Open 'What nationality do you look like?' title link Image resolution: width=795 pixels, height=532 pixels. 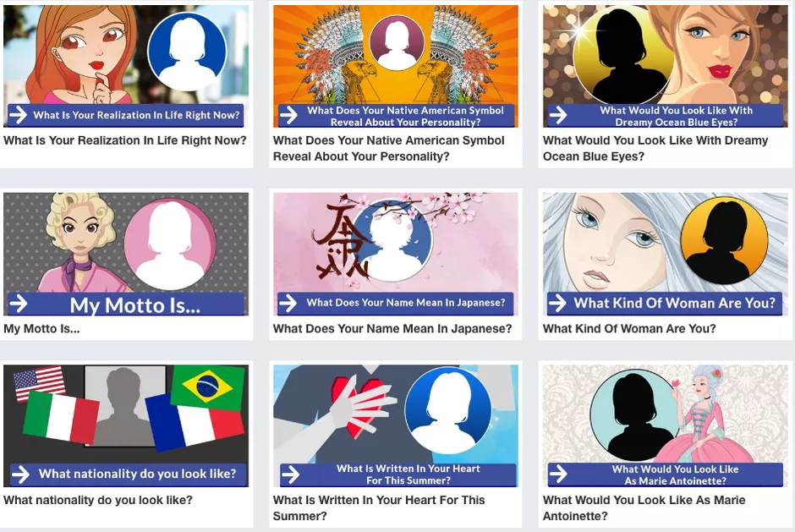point(98,500)
